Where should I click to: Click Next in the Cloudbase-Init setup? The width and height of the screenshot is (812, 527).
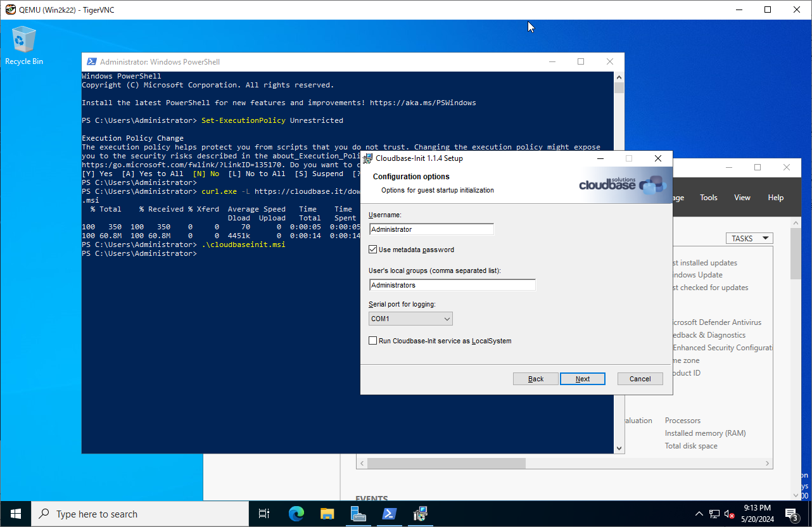tap(582, 379)
